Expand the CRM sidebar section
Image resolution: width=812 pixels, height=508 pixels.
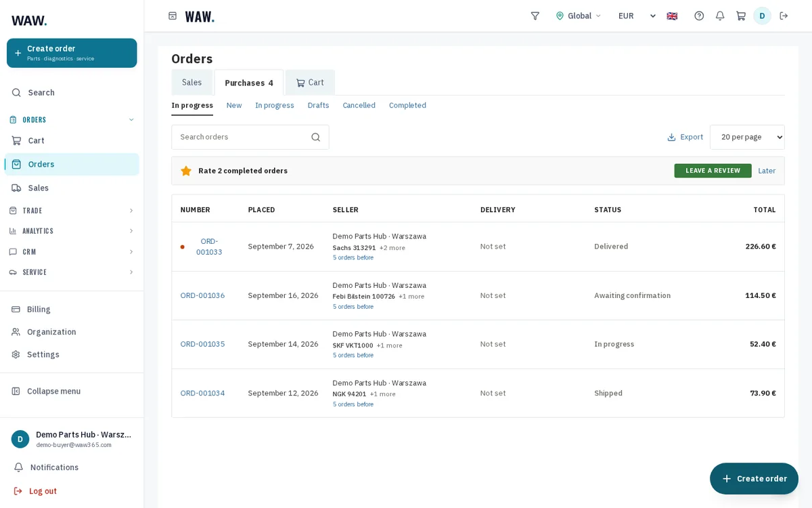pos(72,251)
